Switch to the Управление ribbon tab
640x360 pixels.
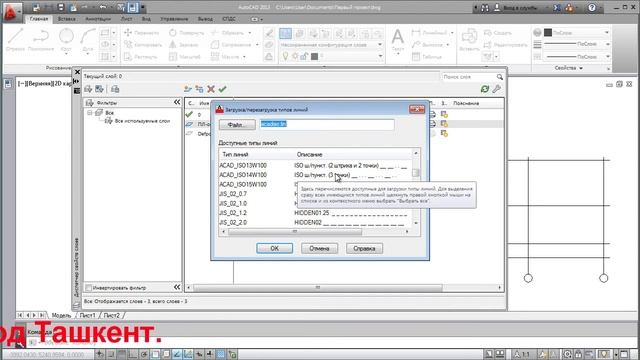[x=174, y=19]
